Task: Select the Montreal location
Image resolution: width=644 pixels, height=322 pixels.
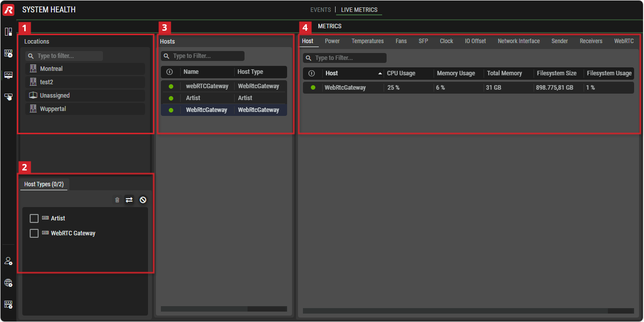Action: click(x=85, y=69)
